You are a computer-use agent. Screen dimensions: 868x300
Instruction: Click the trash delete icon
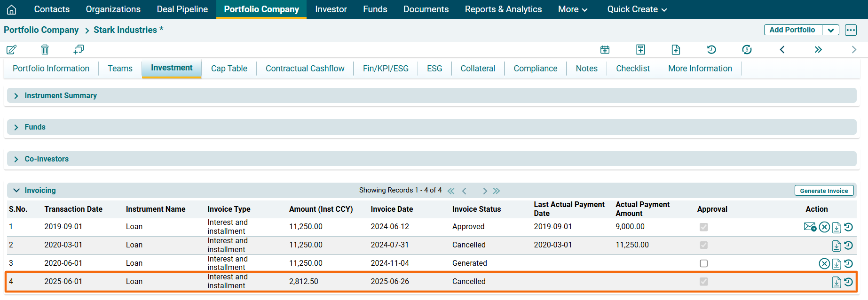(45, 50)
